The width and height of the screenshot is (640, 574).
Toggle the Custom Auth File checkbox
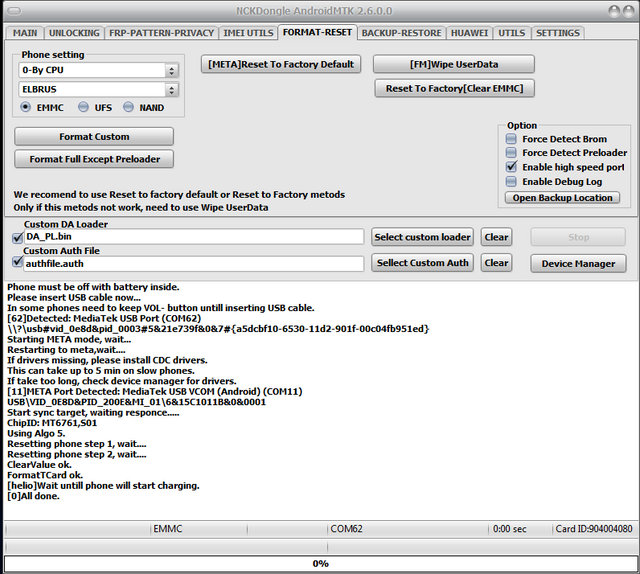tap(18, 261)
